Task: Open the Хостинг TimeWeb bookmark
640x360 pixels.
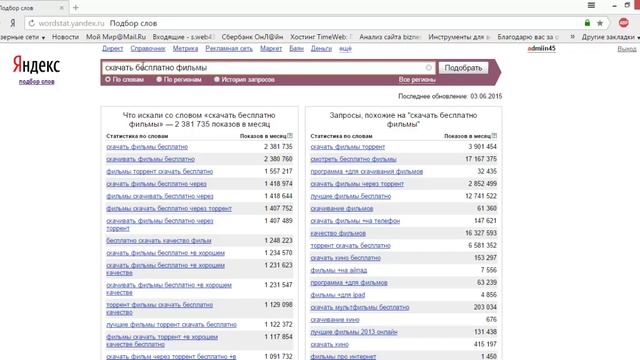Action: pyautogui.click(x=321, y=37)
